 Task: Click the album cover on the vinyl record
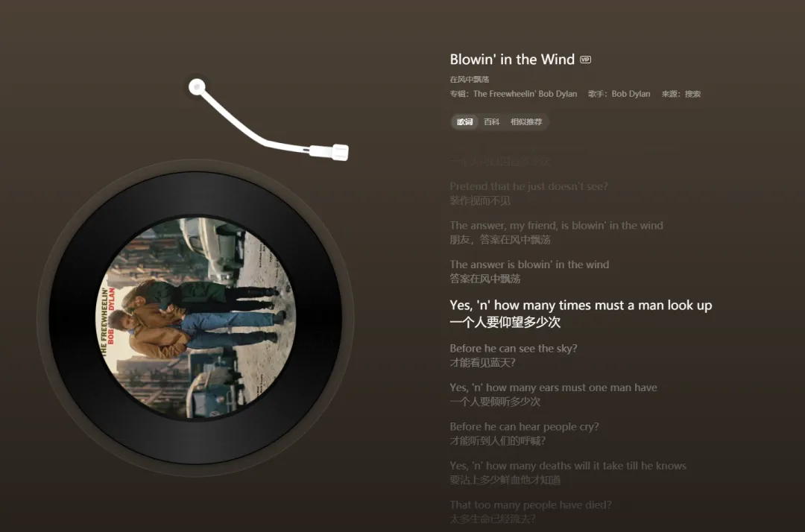pos(195,317)
